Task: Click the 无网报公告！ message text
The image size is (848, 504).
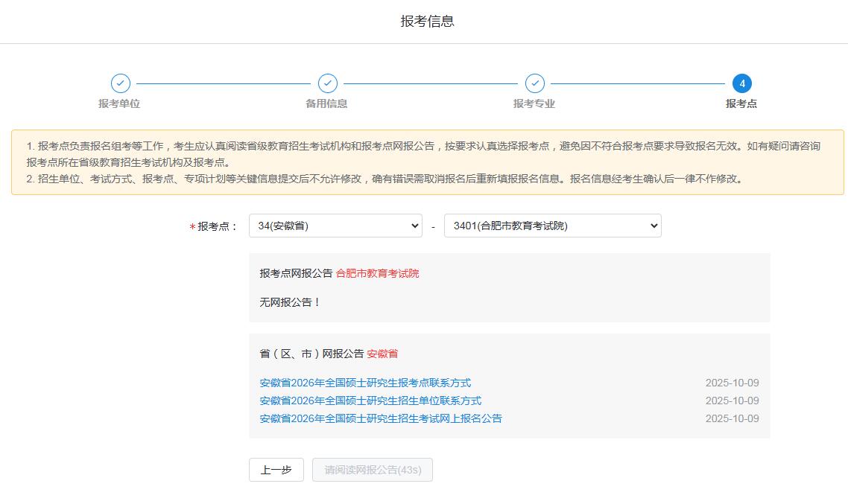Action: (290, 302)
